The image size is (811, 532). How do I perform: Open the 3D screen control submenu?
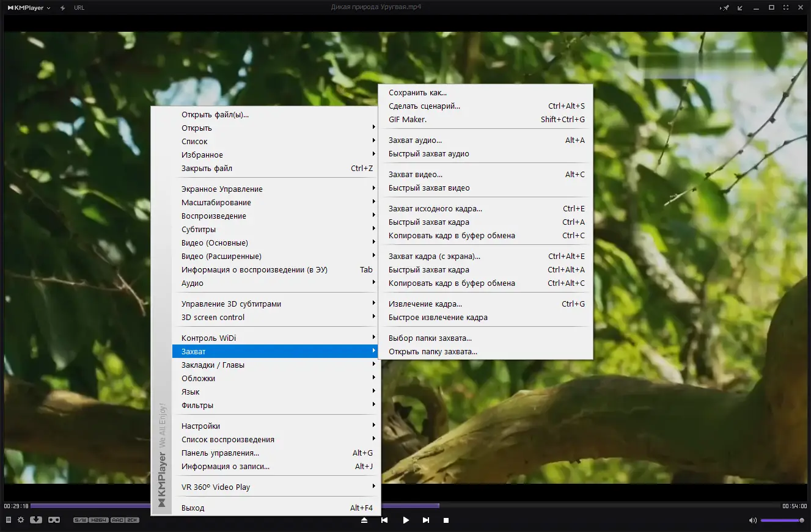[274, 318]
